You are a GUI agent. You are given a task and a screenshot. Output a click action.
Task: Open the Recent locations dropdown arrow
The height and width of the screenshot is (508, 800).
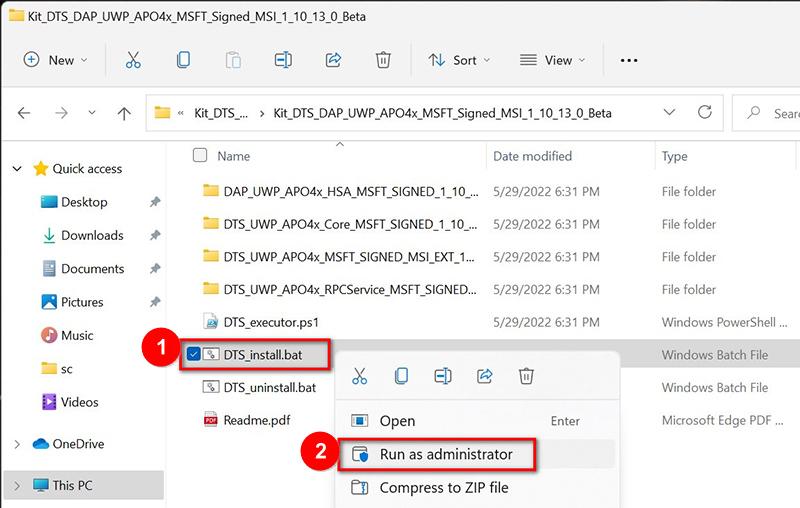(92, 112)
